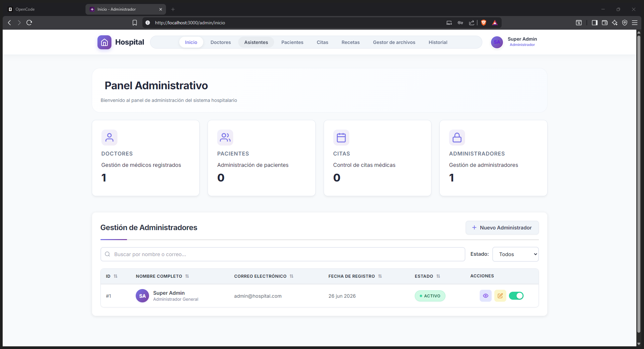
Task: Go back with browser back arrow
Action: pyautogui.click(x=9, y=23)
